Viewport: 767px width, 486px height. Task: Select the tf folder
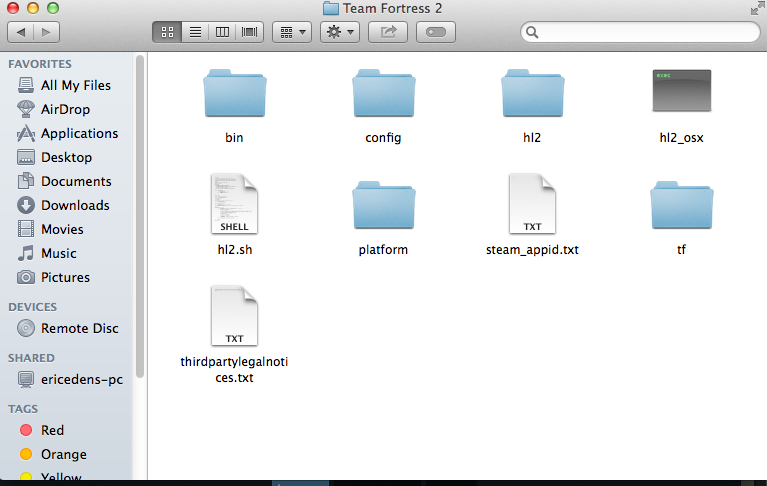tap(681, 218)
